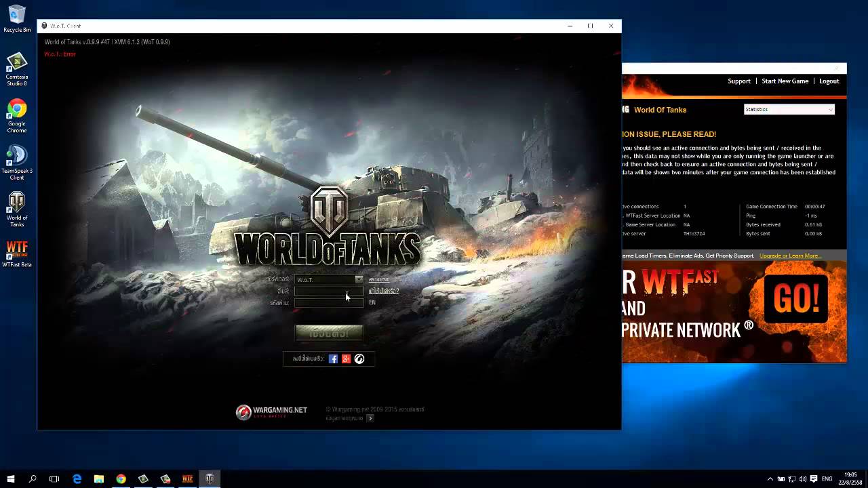Click the Game Connection Time value 00:00:47
The image size is (868, 488).
click(815, 207)
